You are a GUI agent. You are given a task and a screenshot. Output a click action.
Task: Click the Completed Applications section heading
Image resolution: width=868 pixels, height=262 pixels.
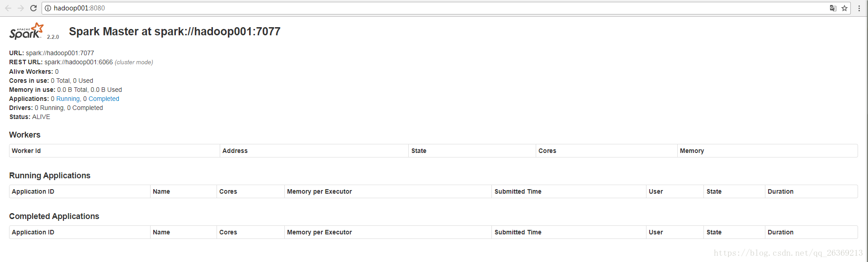click(54, 216)
